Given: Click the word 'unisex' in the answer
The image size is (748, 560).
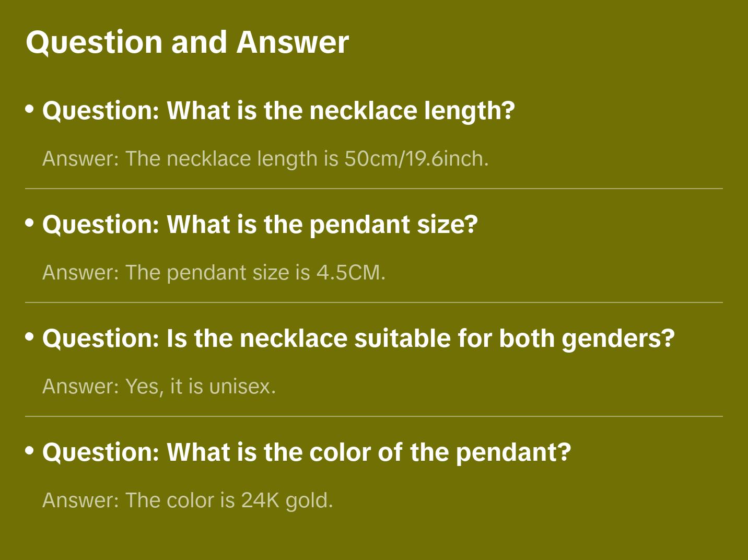Looking at the screenshot, I should pos(240,387).
